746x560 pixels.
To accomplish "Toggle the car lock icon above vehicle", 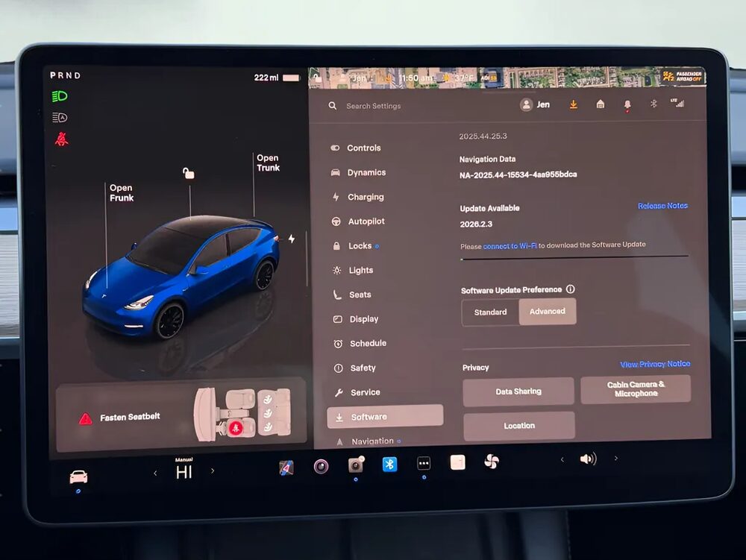I will click(x=189, y=174).
